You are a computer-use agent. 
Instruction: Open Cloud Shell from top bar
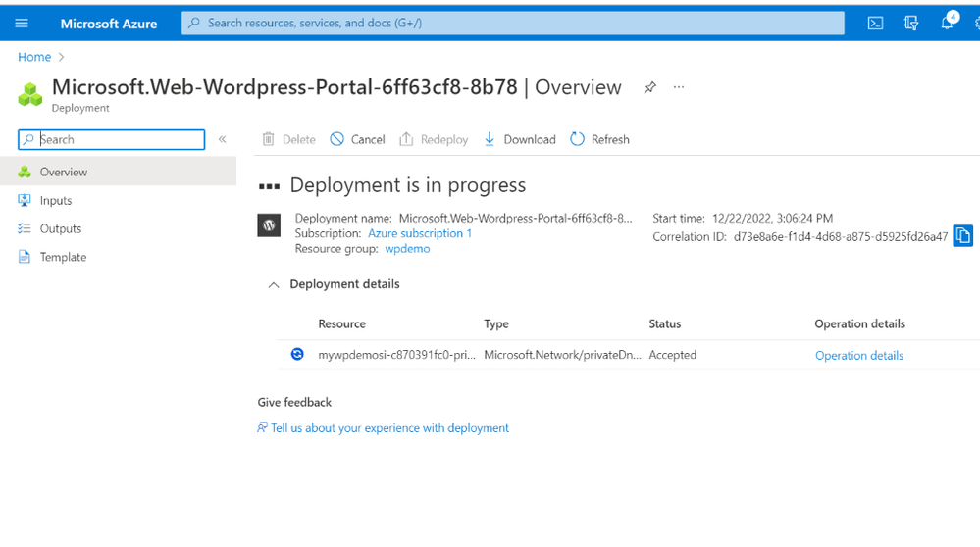(875, 24)
